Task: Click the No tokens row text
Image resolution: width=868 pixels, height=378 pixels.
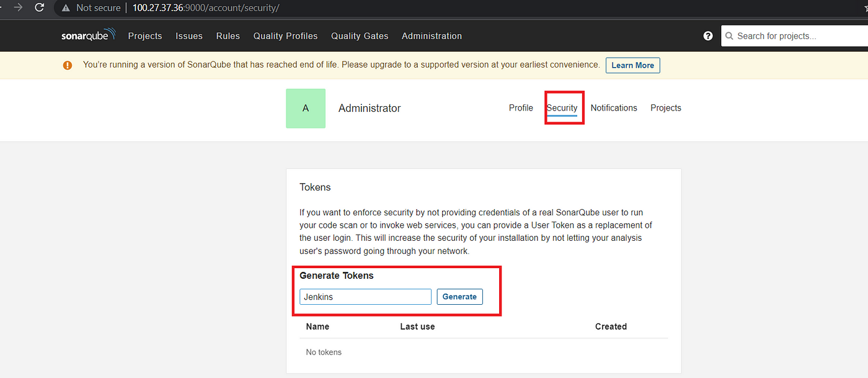Action: 324,352
